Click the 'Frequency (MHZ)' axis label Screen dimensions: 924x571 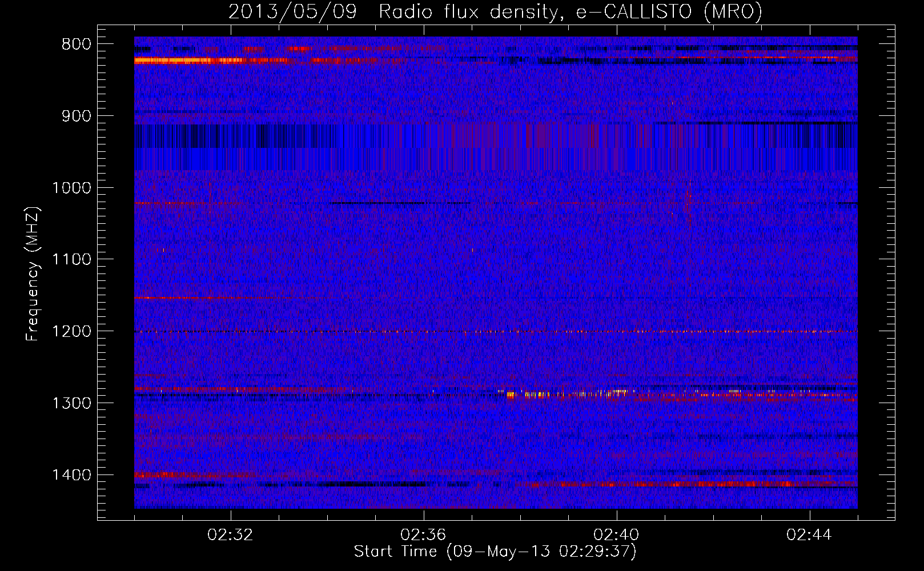click(x=33, y=275)
